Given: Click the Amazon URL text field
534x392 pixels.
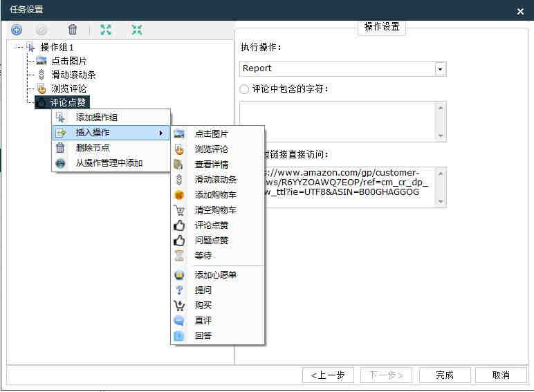Looking at the screenshot, I should click(349, 187).
